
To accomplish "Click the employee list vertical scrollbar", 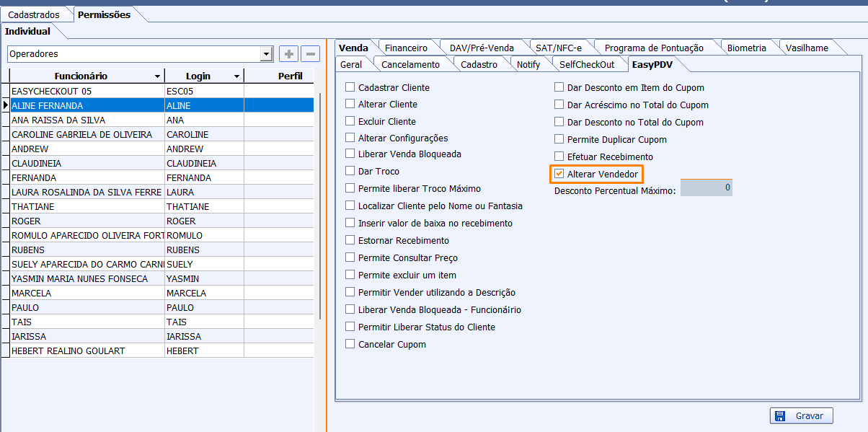I will pyautogui.click(x=320, y=216).
